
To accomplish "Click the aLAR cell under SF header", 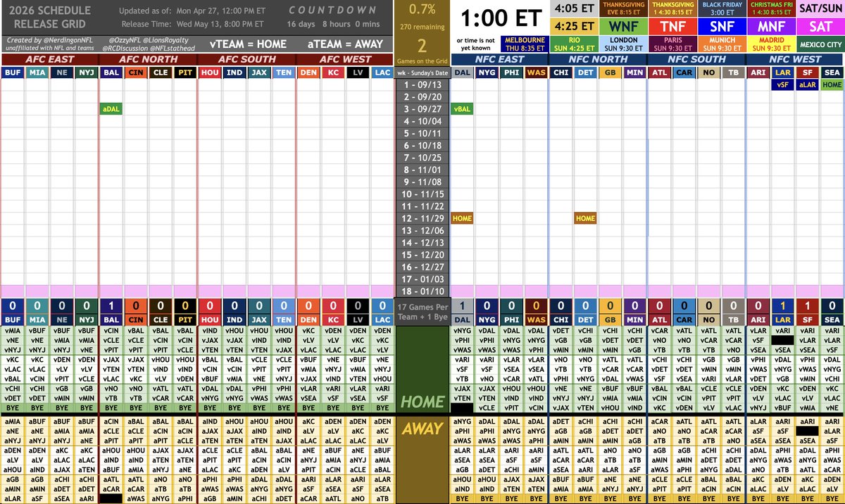I will 807,84.
